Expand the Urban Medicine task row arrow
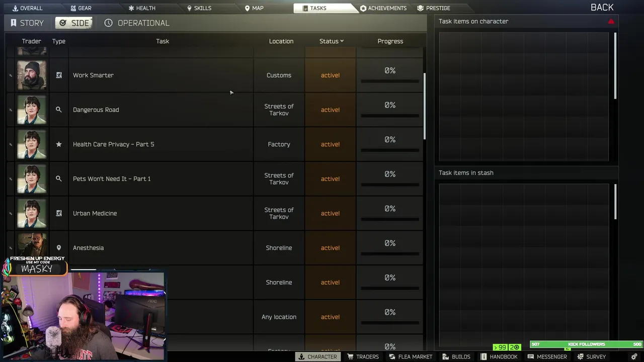Screen dimensions: 644x362 (x=11, y=214)
